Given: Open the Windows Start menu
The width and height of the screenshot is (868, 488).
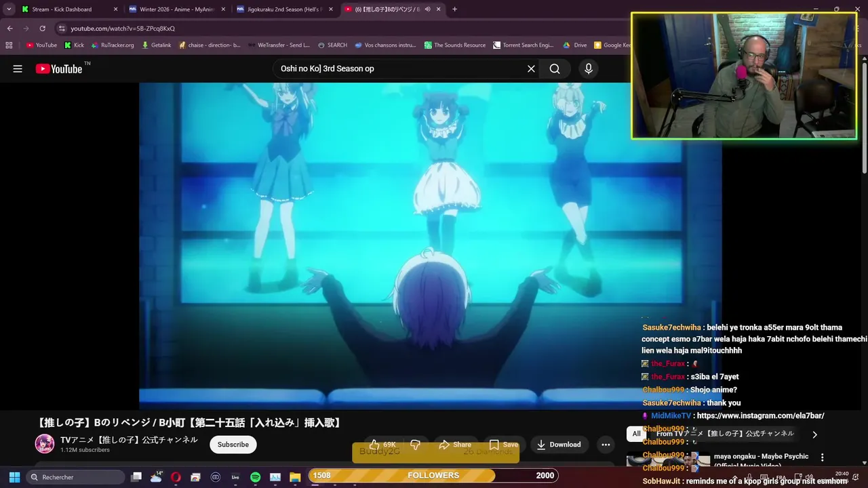Looking at the screenshot, I should 14,476.
